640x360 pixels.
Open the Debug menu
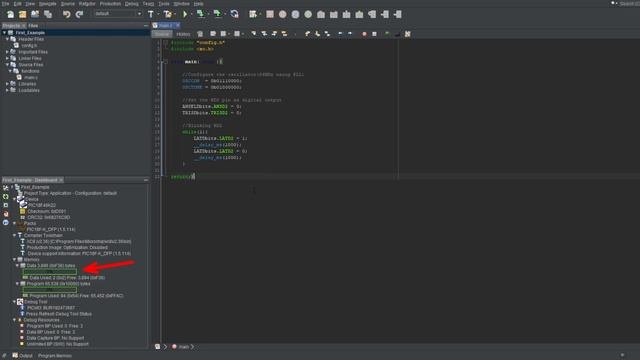[x=131, y=3]
